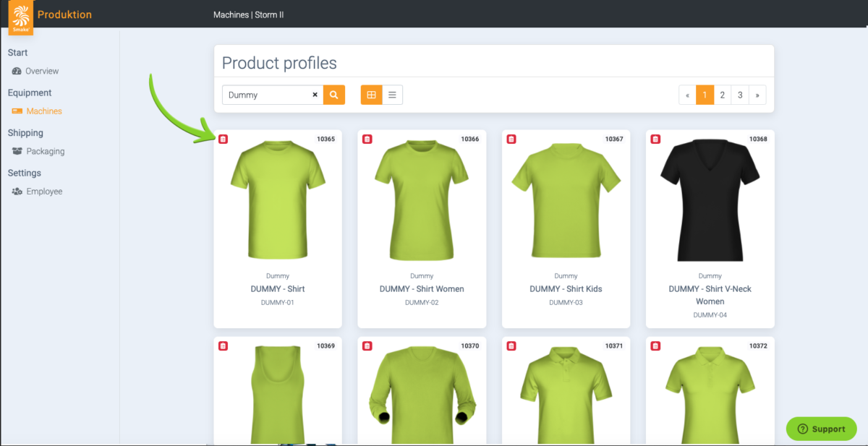This screenshot has width=868, height=446.
Task: Go back a page with the « control
Action: 687,95
